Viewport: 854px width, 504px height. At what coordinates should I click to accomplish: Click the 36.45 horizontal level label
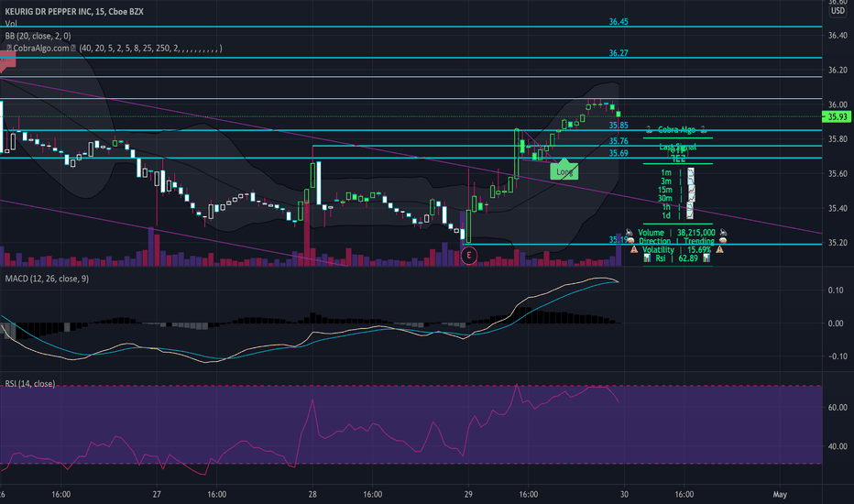coord(619,22)
